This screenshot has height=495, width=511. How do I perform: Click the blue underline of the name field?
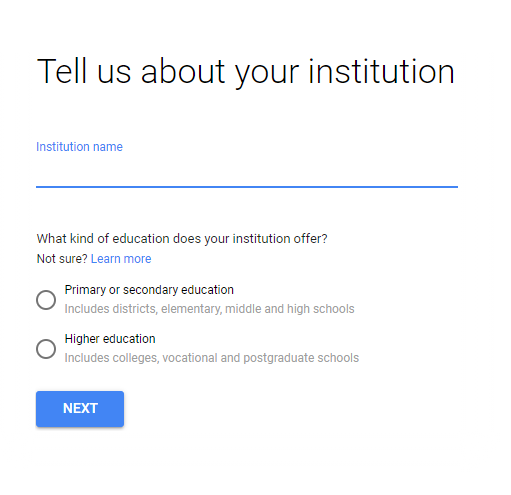point(247,187)
